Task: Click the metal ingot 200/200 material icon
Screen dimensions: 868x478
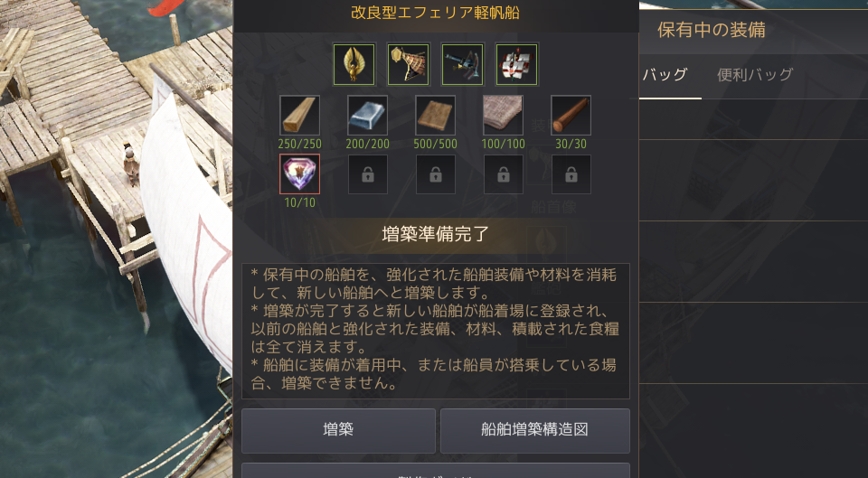Action: point(368,116)
